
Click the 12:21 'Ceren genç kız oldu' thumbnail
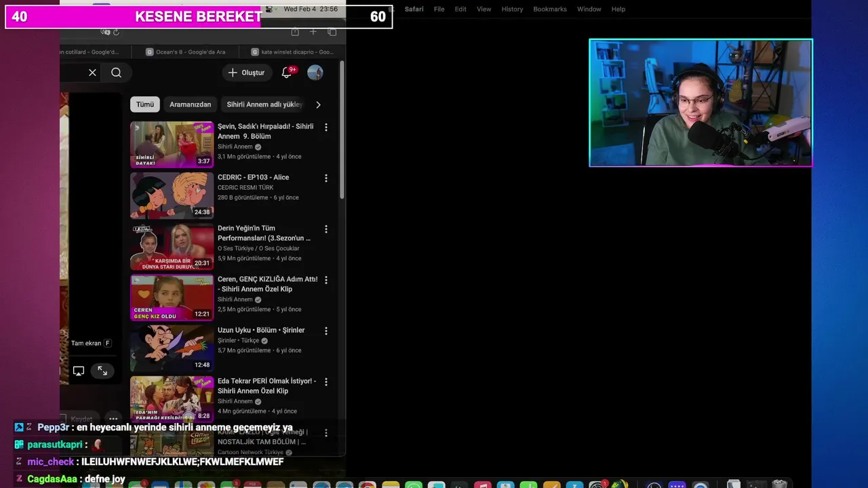(x=172, y=297)
